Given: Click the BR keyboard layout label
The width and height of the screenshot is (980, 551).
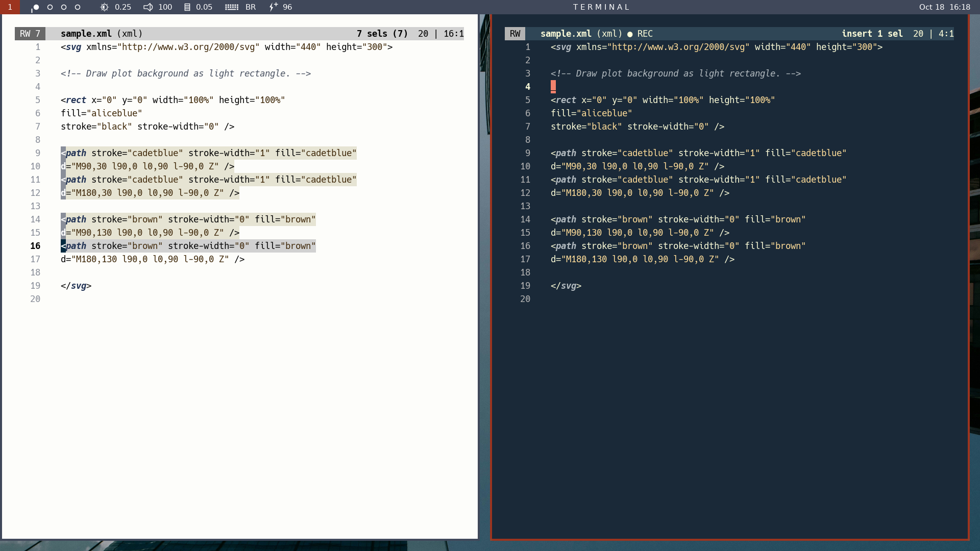Looking at the screenshot, I should pyautogui.click(x=251, y=7).
